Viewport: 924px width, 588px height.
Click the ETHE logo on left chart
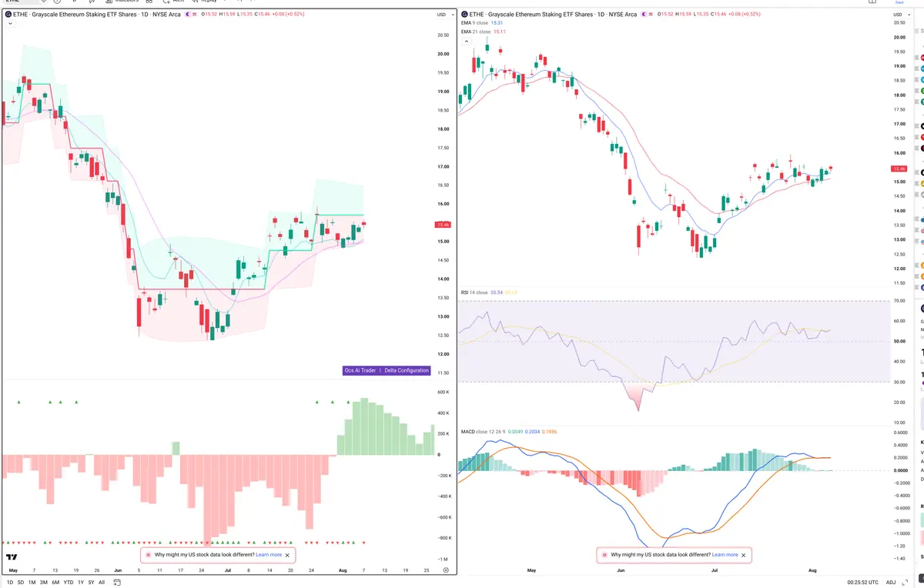[8, 14]
